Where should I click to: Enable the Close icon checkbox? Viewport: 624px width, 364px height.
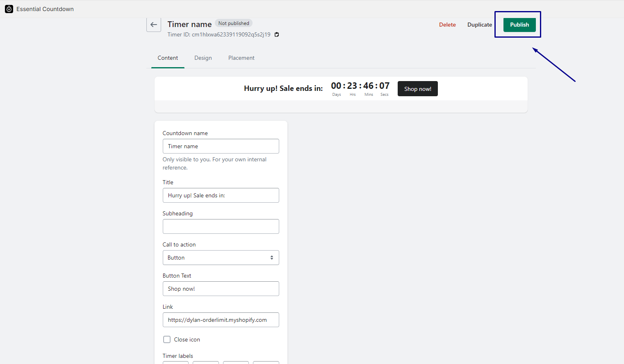[167, 339]
